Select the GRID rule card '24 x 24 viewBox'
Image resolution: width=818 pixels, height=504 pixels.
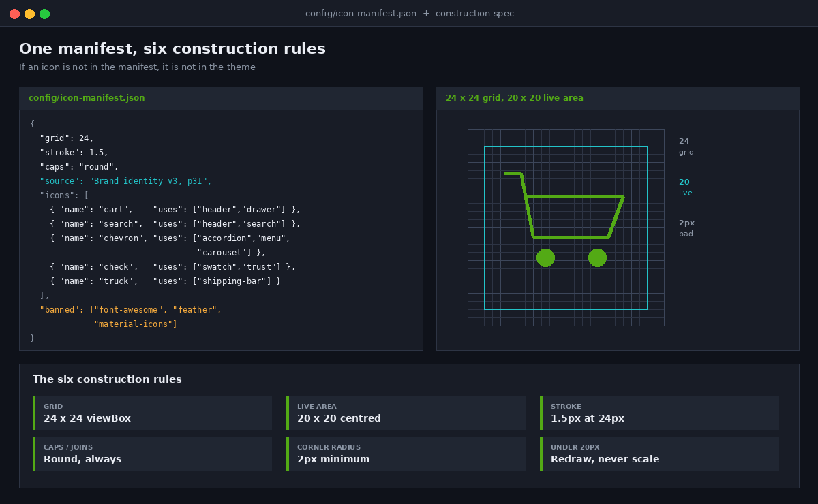pyautogui.click(x=152, y=413)
